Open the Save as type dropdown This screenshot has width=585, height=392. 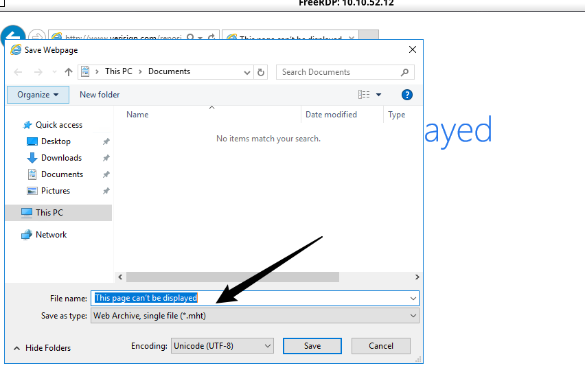pos(255,316)
